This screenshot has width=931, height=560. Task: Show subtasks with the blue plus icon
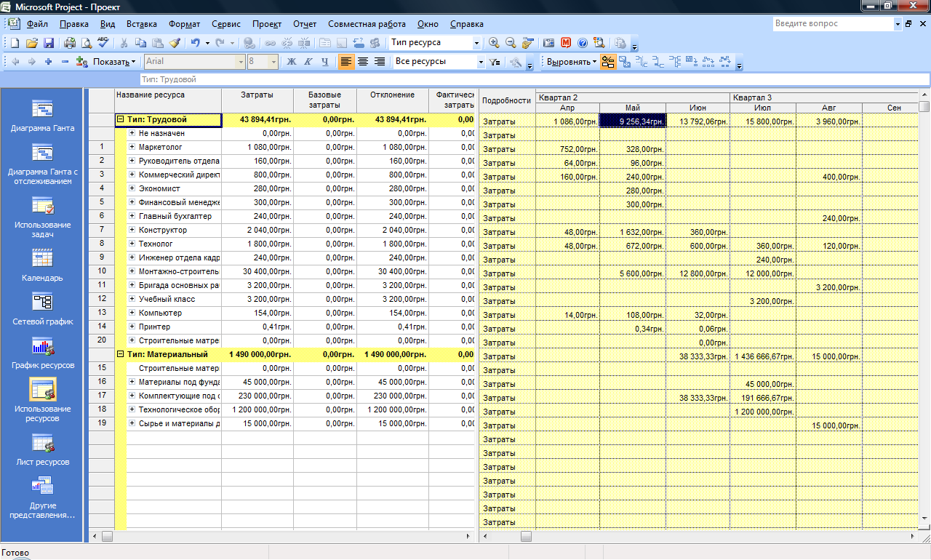[48, 62]
